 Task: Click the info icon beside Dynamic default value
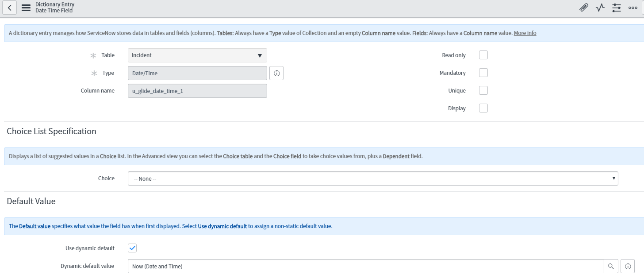pyautogui.click(x=627, y=266)
